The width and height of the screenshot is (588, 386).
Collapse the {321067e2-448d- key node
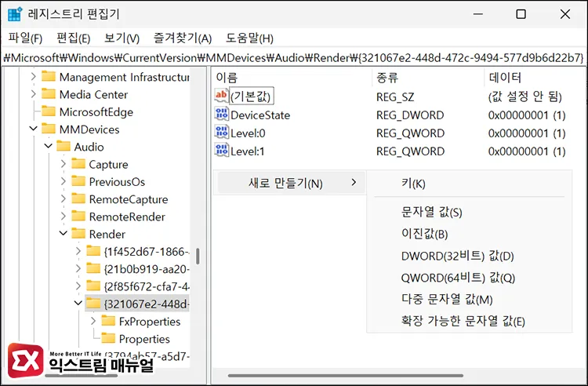coord(78,304)
